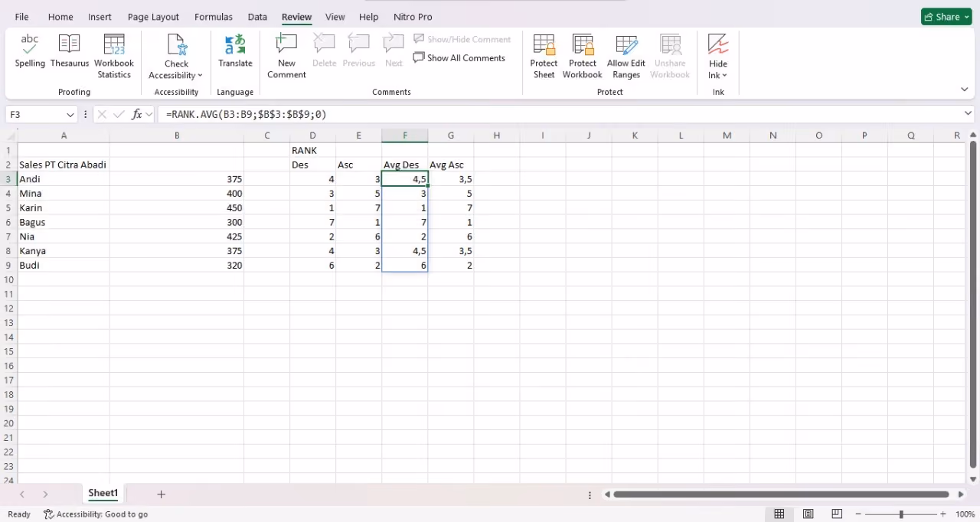The width and height of the screenshot is (980, 522).
Task: Click the Name Box field showing F3
Action: pos(35,114)
